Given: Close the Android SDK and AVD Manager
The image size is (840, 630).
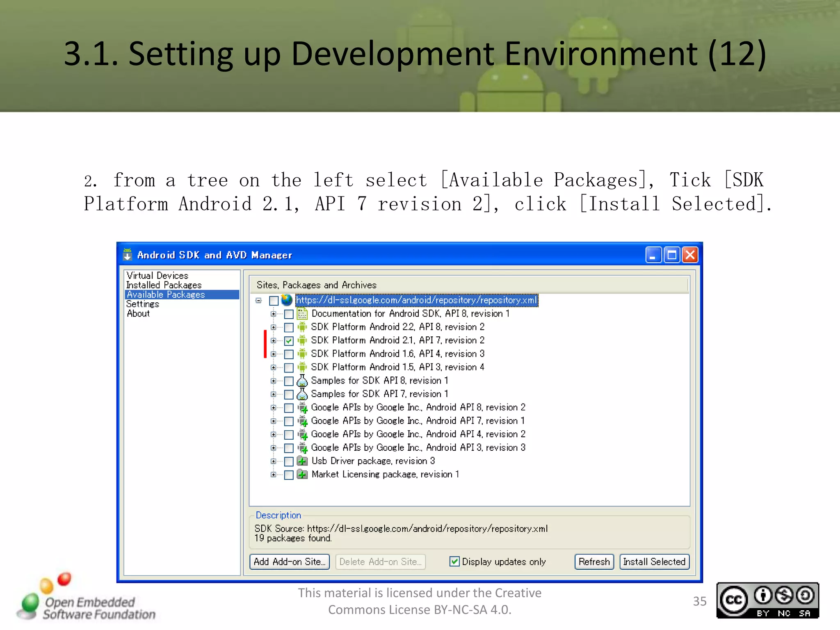Looking at the screenshot, I should [690, 255].
